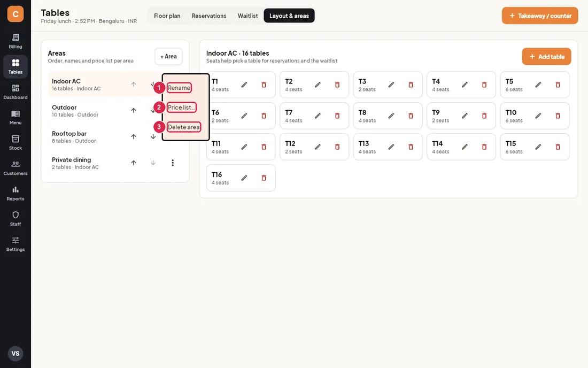Move Rooftop bar area up
The width and height of the screenshot is (588, 368).
coord(134,136)
